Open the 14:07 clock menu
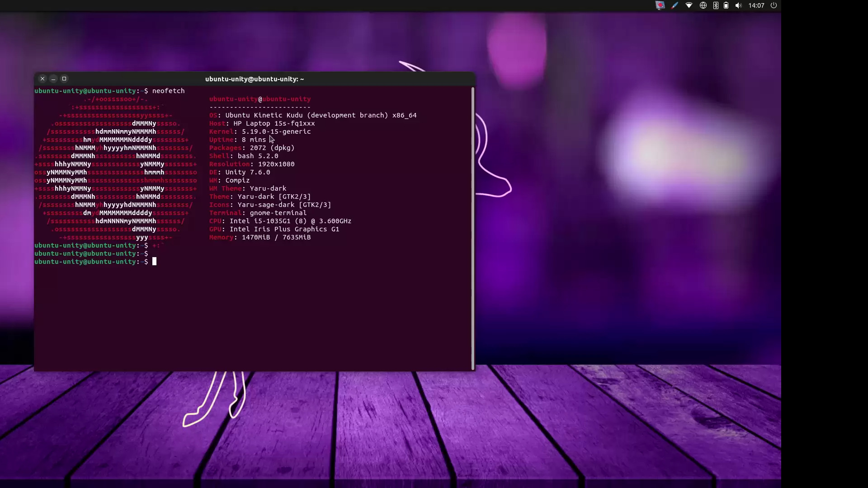 [756, 5]
